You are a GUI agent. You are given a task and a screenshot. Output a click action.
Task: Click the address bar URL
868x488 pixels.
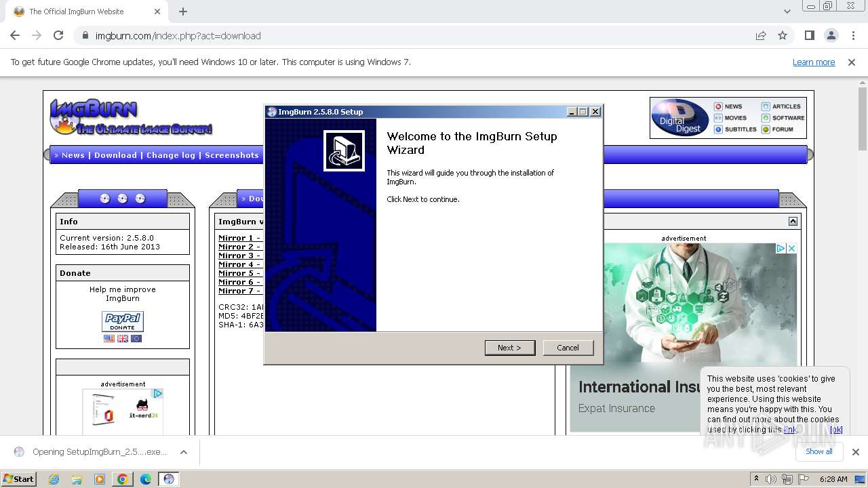178,36
